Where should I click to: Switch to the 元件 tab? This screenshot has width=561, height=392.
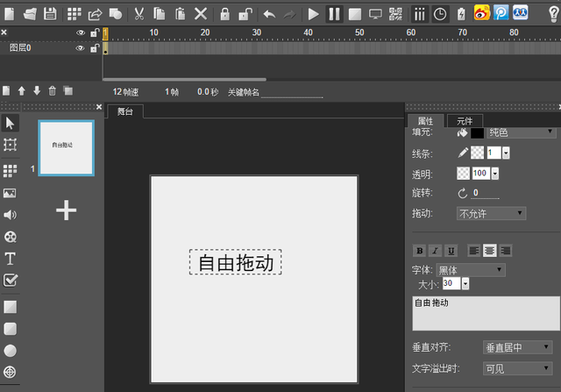point(464,121)
